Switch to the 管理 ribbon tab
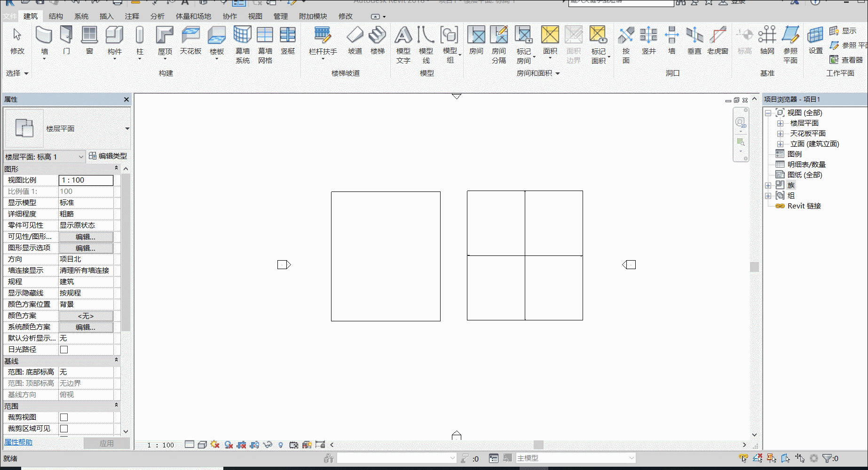Screen dimensions: 868x470 280,16
